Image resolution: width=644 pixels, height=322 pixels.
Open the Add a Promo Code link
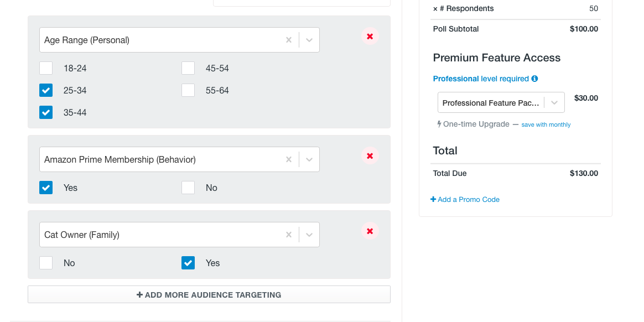click(x=465, y=199)
